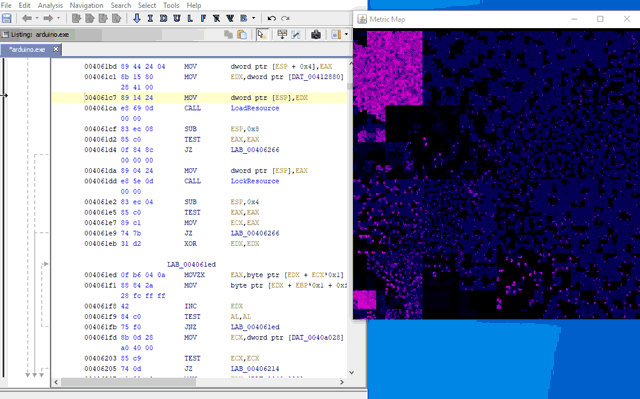Click the Copy icon in Listing header
This screenshot has width=640, height=399.
[x=229, y=35]
